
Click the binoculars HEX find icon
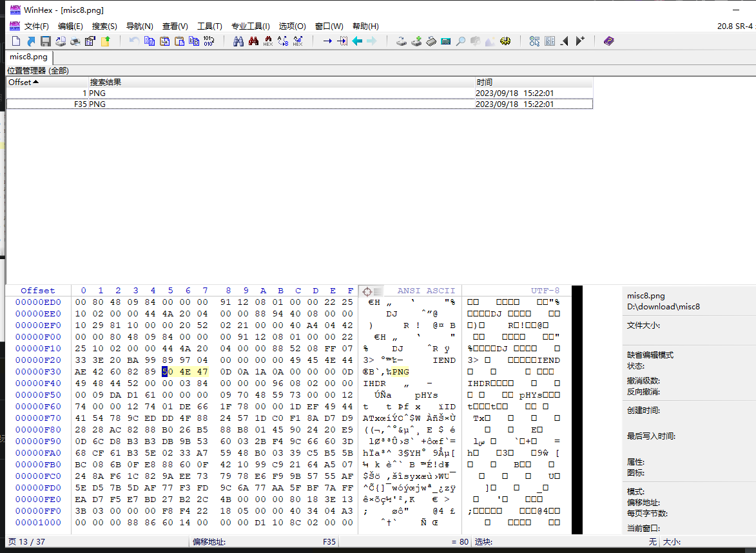(268, 41)
